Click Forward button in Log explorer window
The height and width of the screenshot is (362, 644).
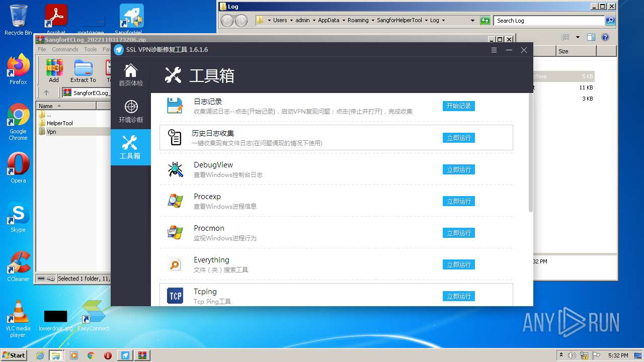click(242, 21)
